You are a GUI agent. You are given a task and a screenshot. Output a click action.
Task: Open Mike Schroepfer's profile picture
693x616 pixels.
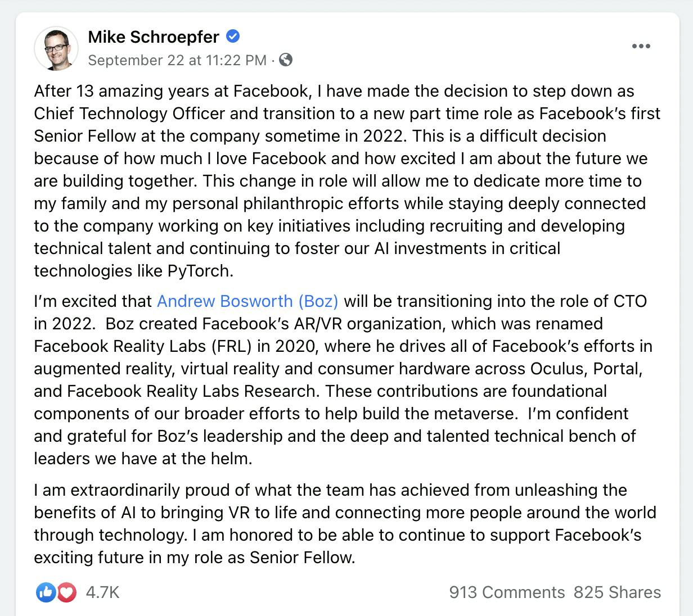pos(56,48)
